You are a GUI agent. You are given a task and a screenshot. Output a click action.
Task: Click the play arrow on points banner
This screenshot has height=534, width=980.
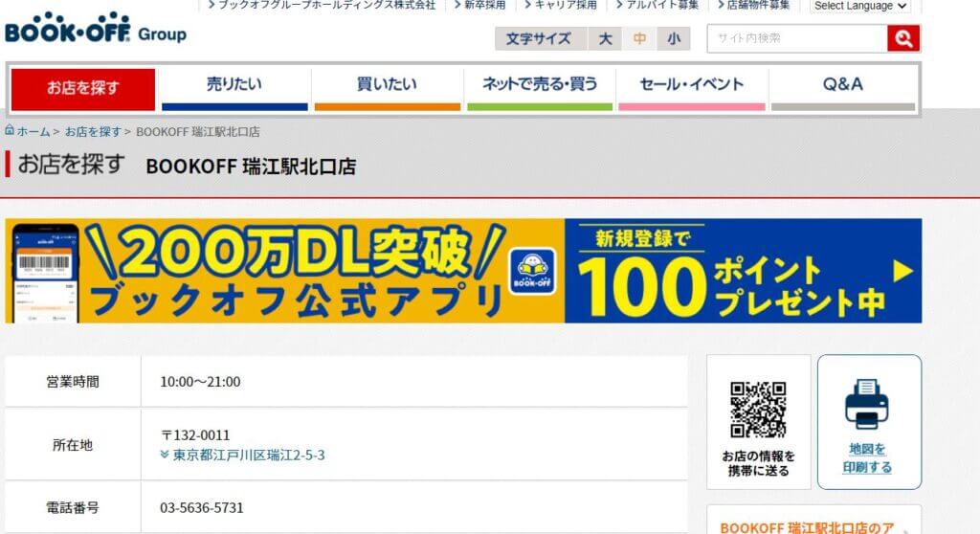click(x=902, y=272)
